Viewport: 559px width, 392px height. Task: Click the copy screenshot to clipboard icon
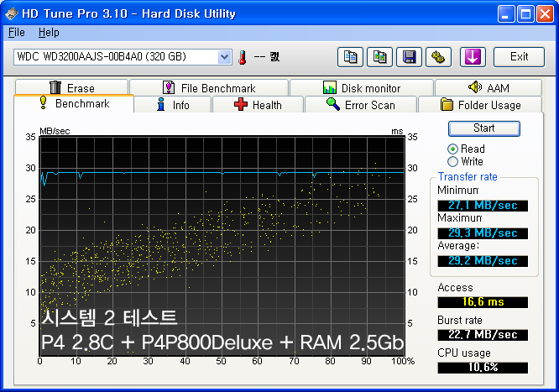tap(379, 57)
